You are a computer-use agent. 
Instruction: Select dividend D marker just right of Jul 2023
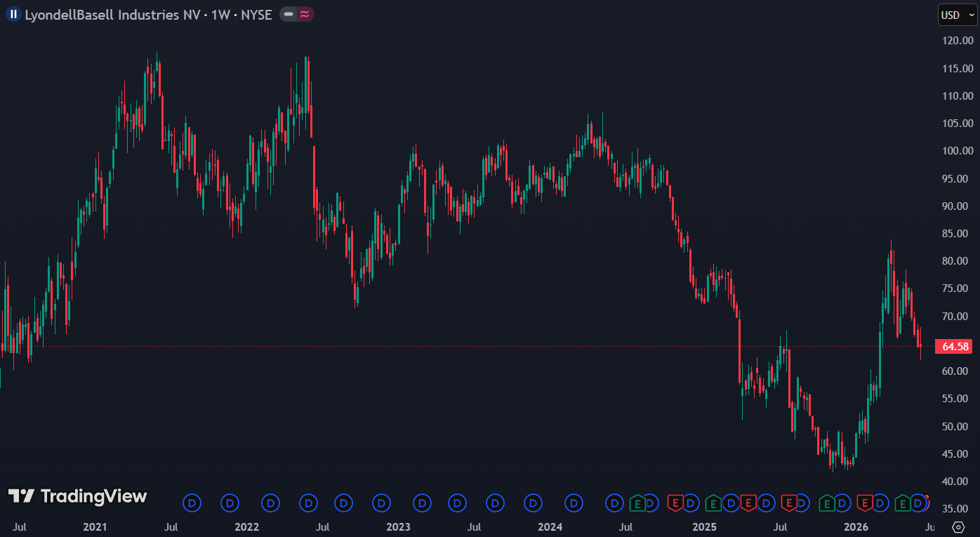coord(496,503)
